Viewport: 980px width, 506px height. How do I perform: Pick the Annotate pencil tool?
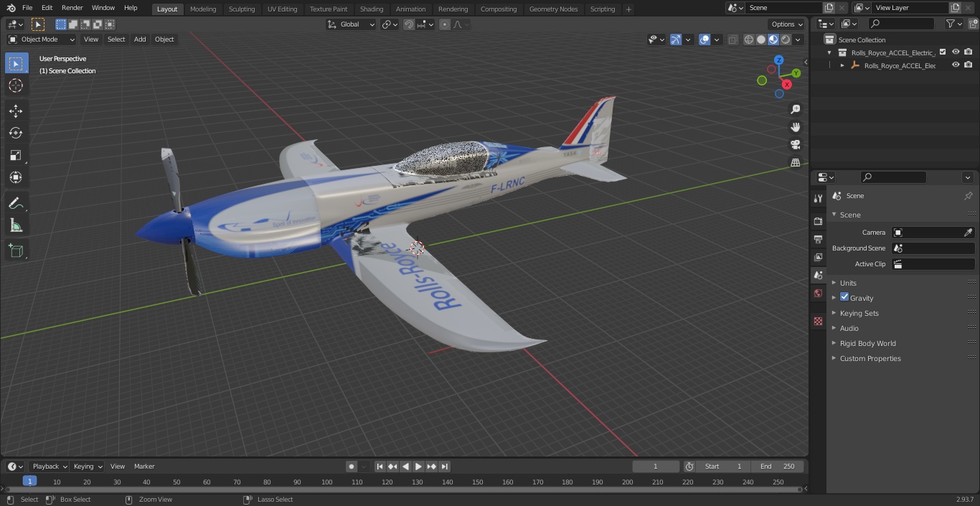(x=16, y=204)
